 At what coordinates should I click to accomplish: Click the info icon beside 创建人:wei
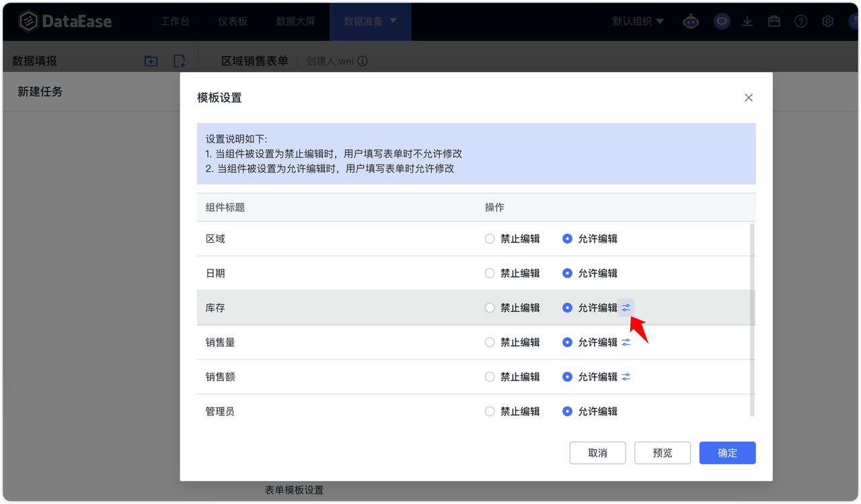pyautogui.click(x=362, y=61)
